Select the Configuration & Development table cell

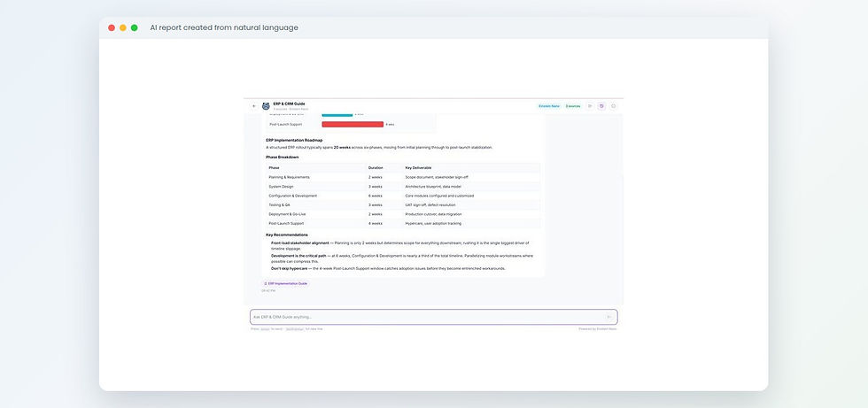point(291,196)
